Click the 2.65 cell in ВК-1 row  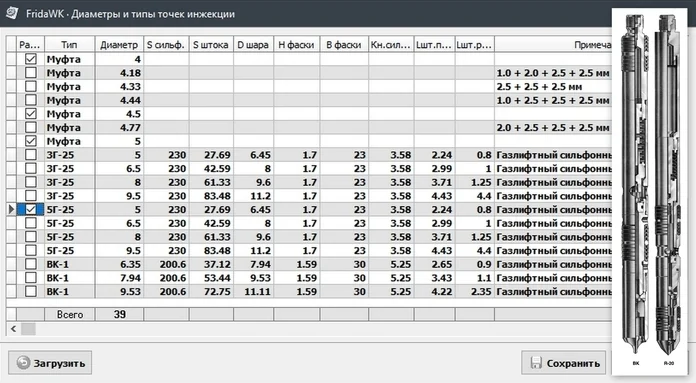point(434,264)
